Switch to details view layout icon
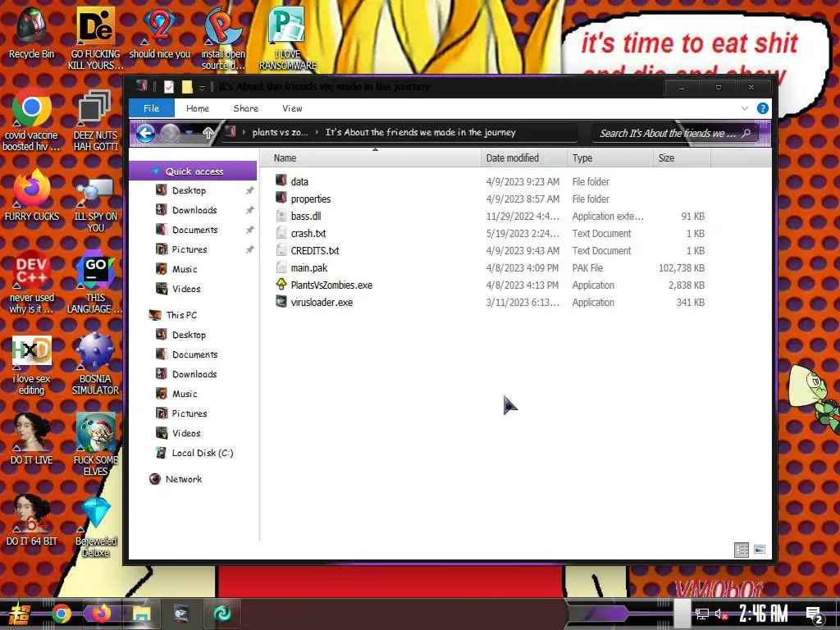Image resolution: width=840 pixels, height=630 pixels. coord(742,550)
